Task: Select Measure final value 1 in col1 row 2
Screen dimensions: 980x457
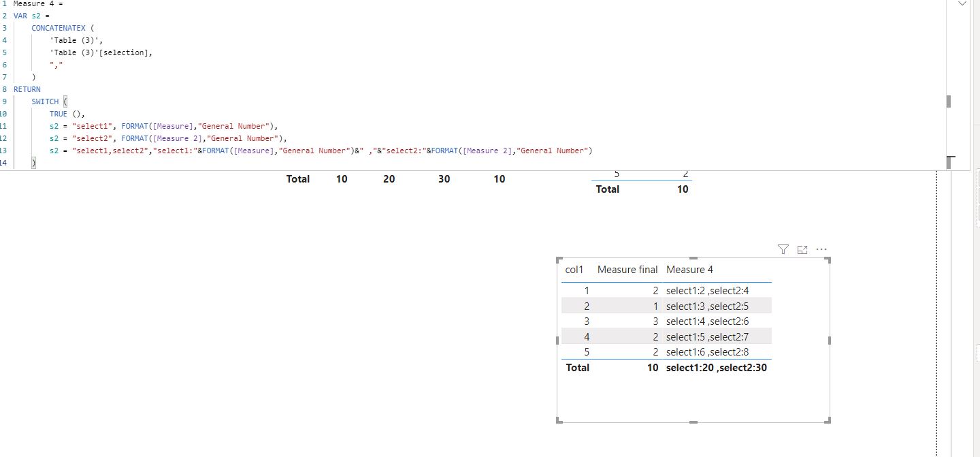Action: [x=655, y=306]
